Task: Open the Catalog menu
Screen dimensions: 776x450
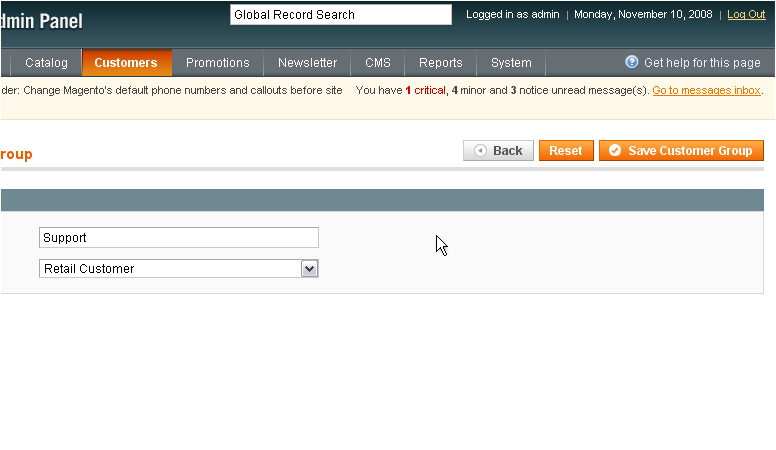Action: click(46, 63)
